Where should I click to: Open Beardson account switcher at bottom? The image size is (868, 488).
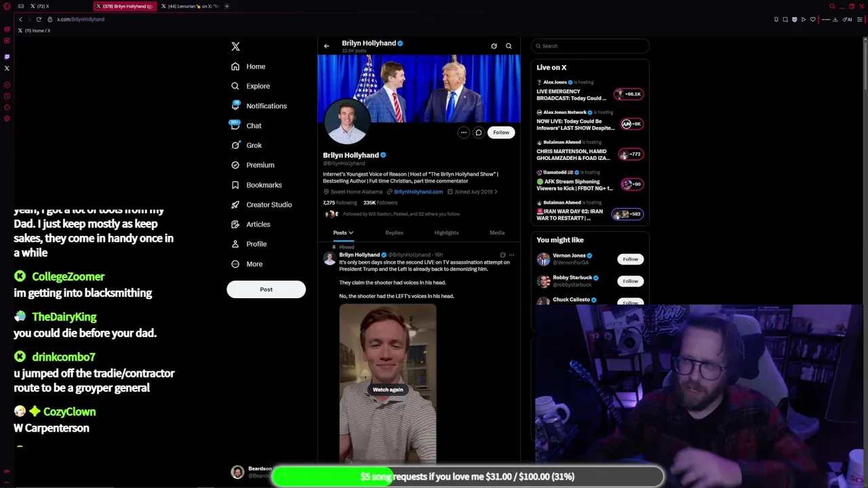pos(250,472)
